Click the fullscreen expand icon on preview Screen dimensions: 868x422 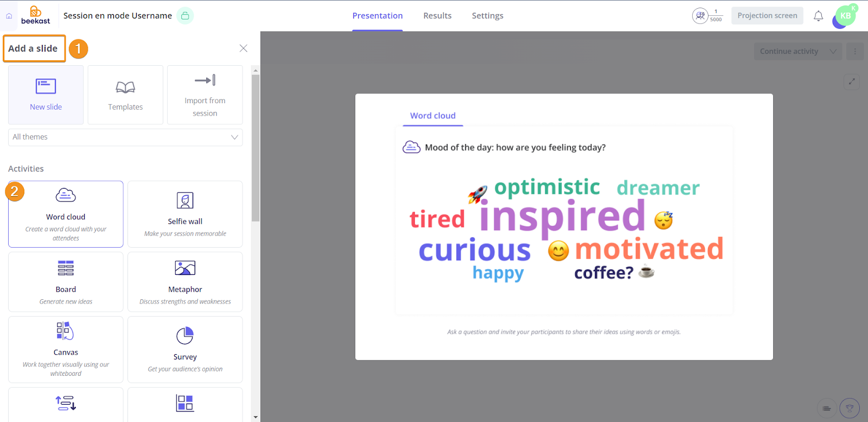pos(852,81)
